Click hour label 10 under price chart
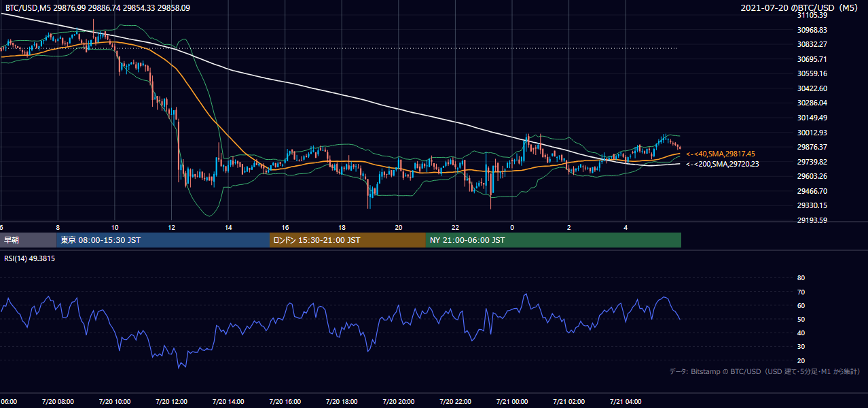 (115, 228)
